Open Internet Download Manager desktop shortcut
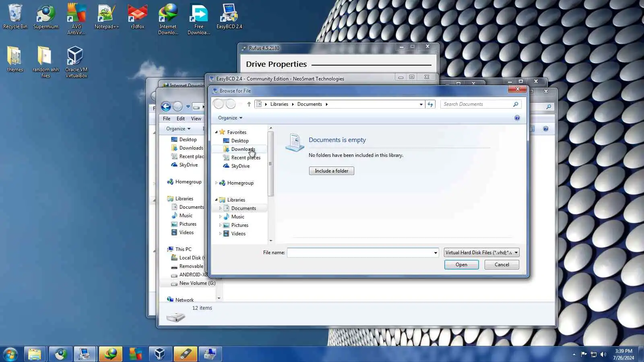The width and height of the screenshot is (644, 362). 168,19
